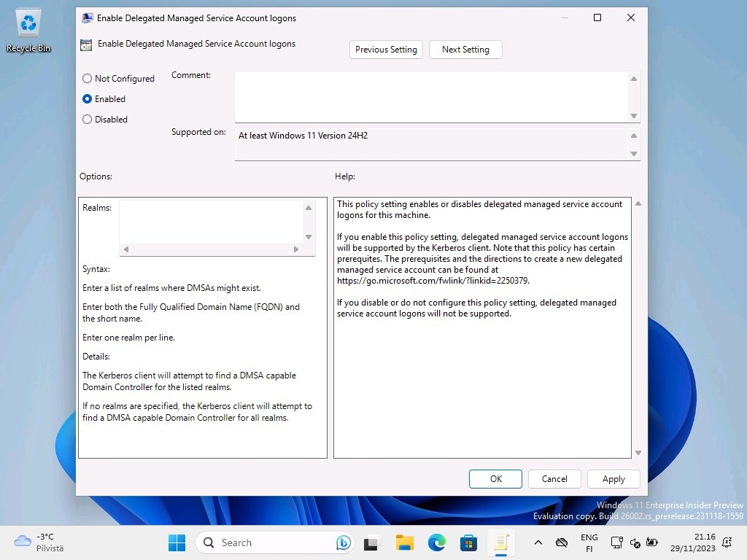Image resolution: width=747 pixels, height=560 pixels.
Task: Launch Microsoft Edge from taskbar
Action: [x=436, y=542]
